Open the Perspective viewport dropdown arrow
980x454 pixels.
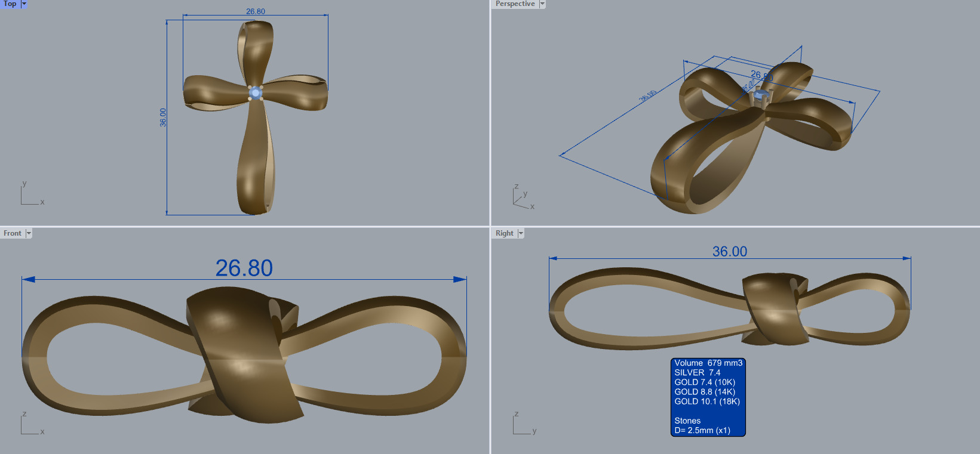pos(542,4)
